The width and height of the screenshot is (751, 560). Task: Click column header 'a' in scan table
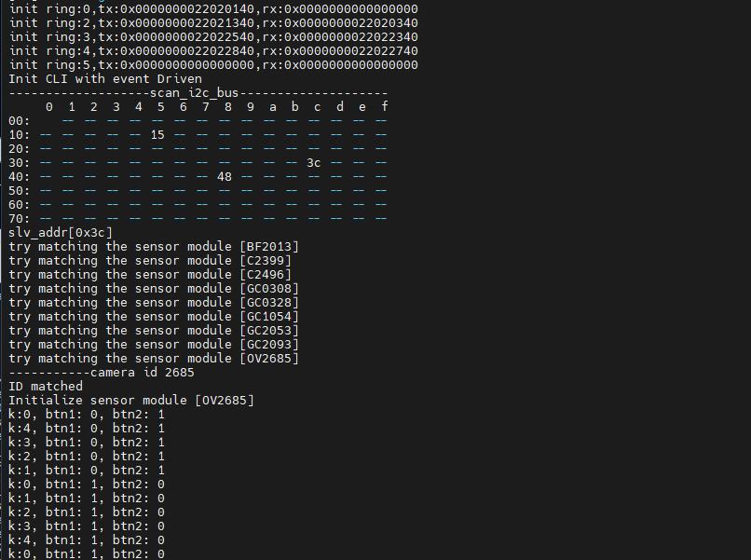(272, 107)
